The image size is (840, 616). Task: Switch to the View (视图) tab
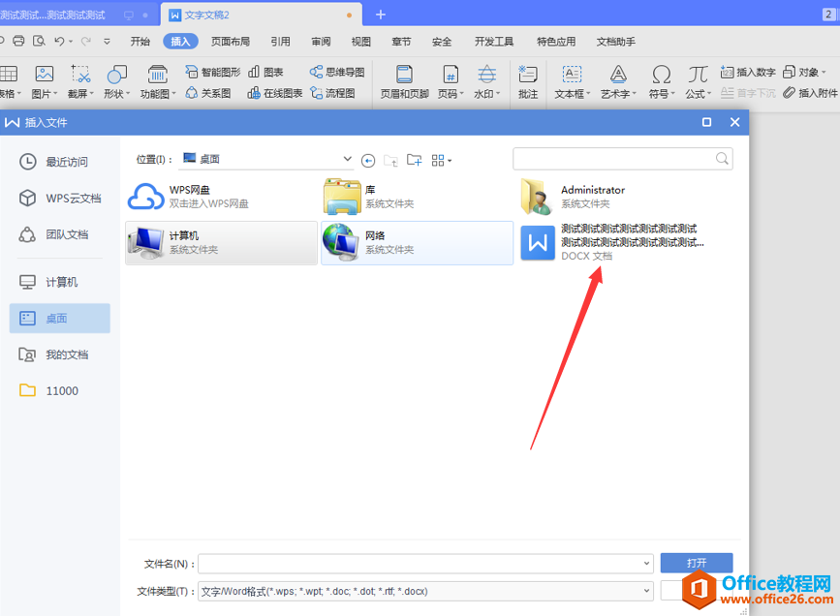click(361, 42)
